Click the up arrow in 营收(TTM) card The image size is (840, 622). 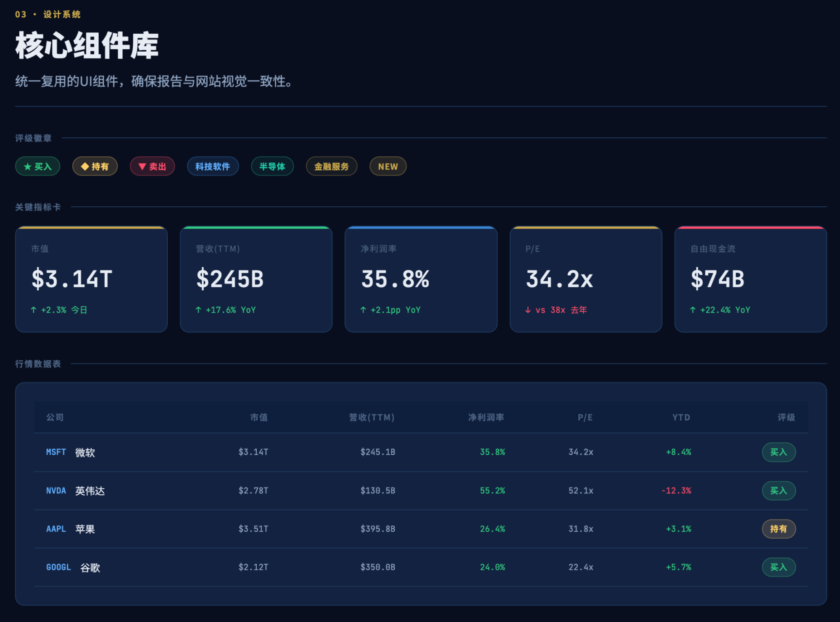198,310
